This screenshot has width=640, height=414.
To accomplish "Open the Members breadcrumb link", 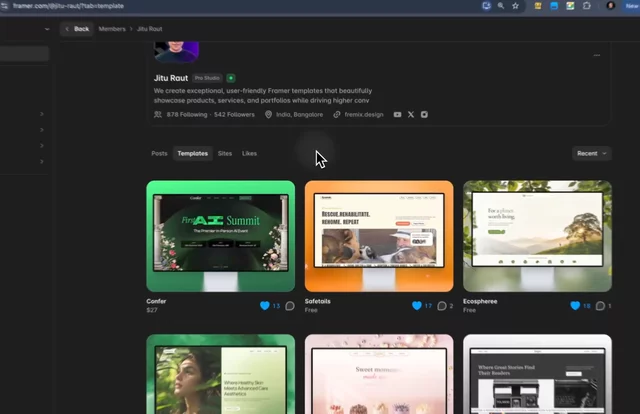I will point(112,29).
